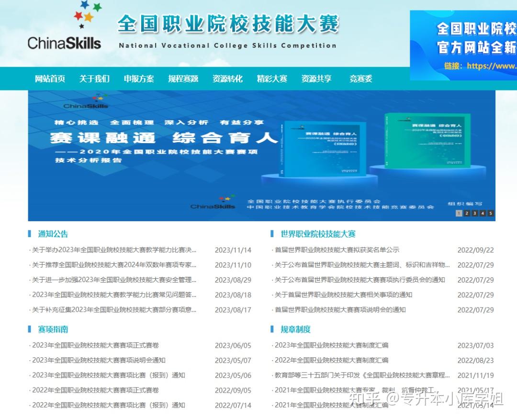Open 2022年...赛项比赛（报到）通知
The width and height of the screenshot is (517, 420).
109,405
